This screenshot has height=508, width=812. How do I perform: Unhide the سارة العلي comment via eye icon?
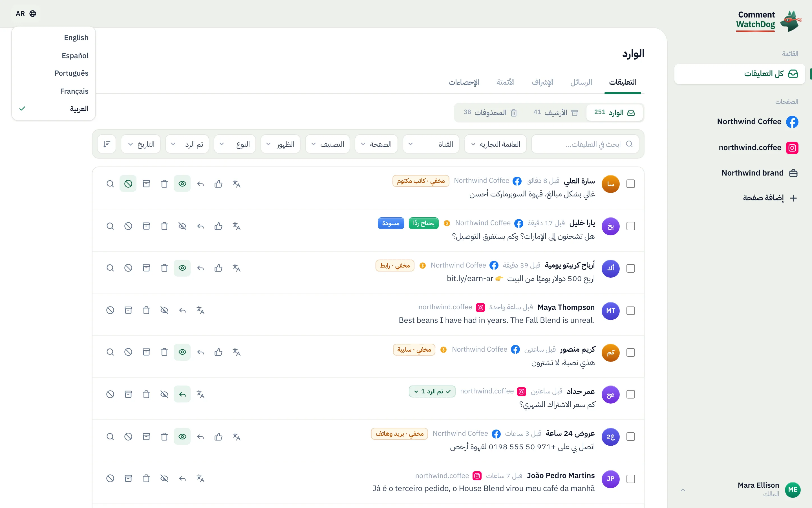182,184
